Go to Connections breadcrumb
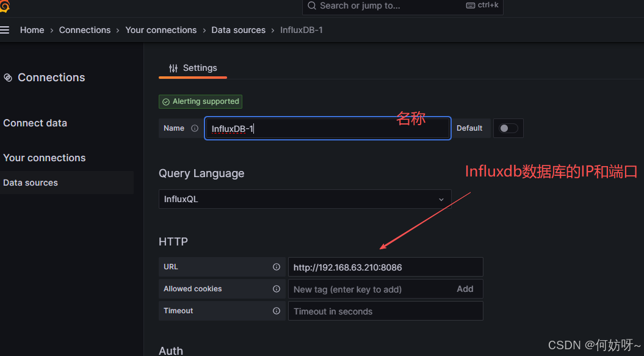Screen dimensions: 644x356 point(85,30)
